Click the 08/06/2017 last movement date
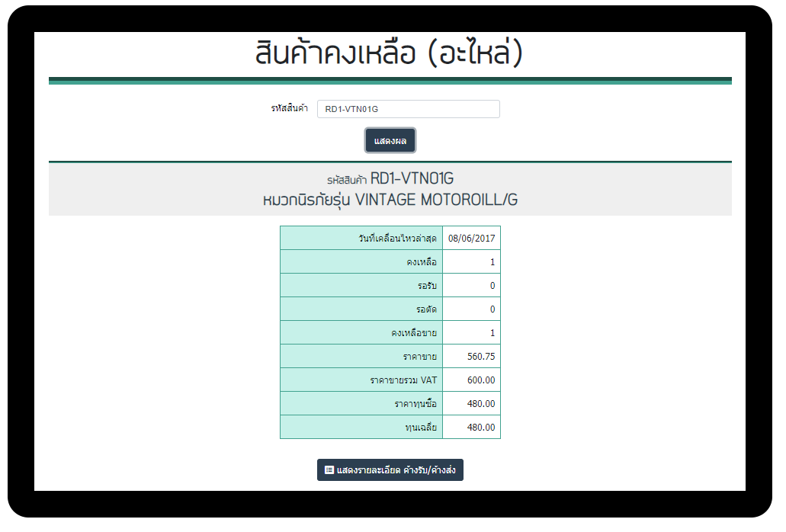The image size is (786, 532). pos(471,239)
